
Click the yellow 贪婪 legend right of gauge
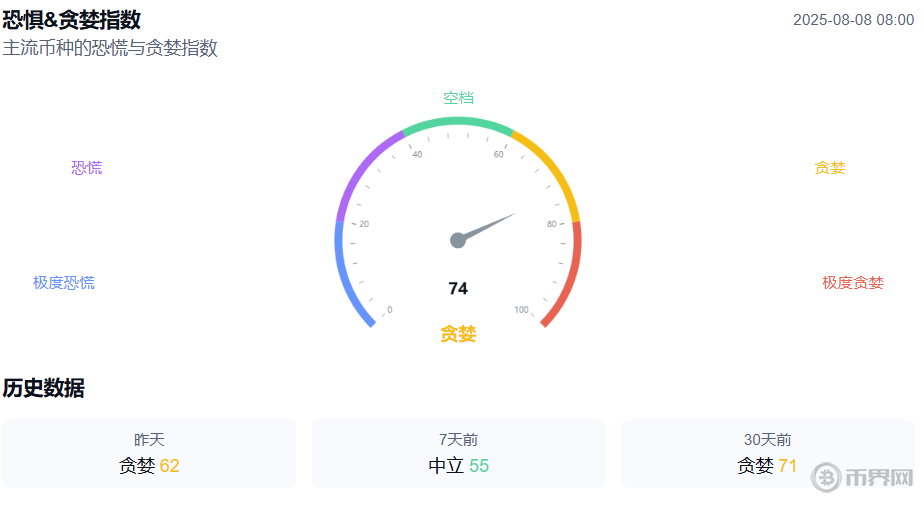click(x=829, y=168)
